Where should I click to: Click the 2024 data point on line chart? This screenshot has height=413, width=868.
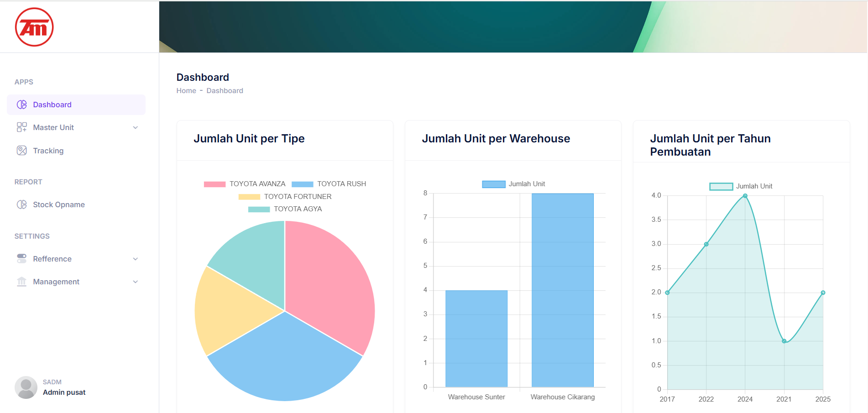745,196
